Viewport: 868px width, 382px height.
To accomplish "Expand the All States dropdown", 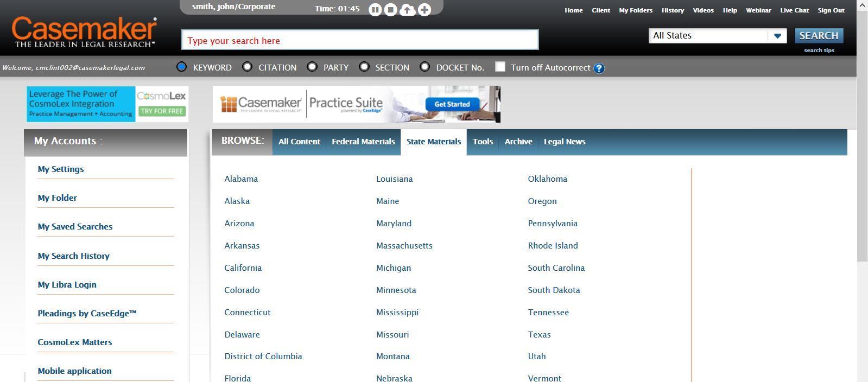I will (x=777, y=36).
